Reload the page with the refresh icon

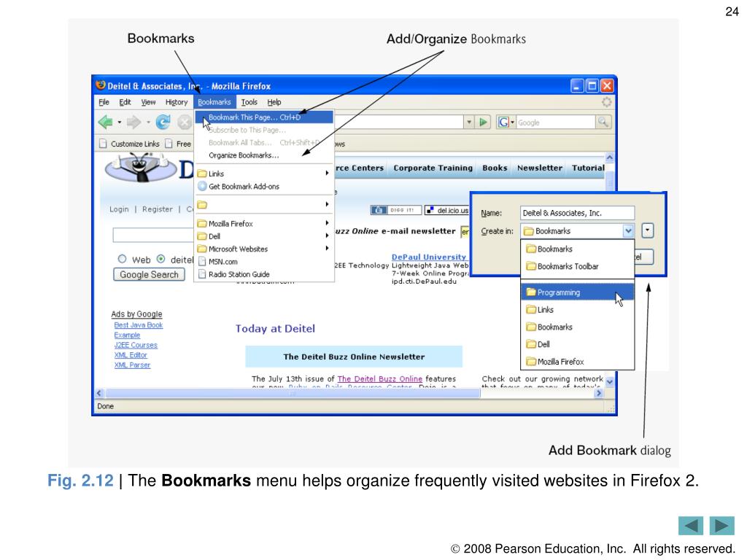coord(163,122)
